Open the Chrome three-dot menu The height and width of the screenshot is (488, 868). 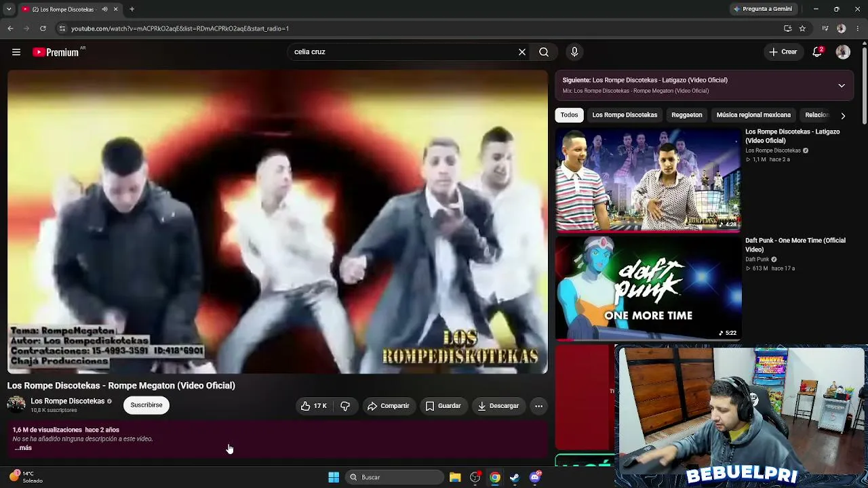coord(858,28)
